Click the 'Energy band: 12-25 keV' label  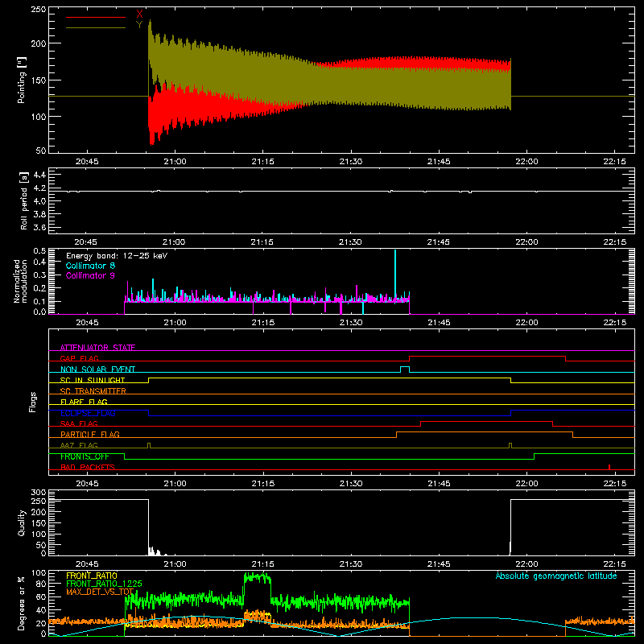point(117,256)
